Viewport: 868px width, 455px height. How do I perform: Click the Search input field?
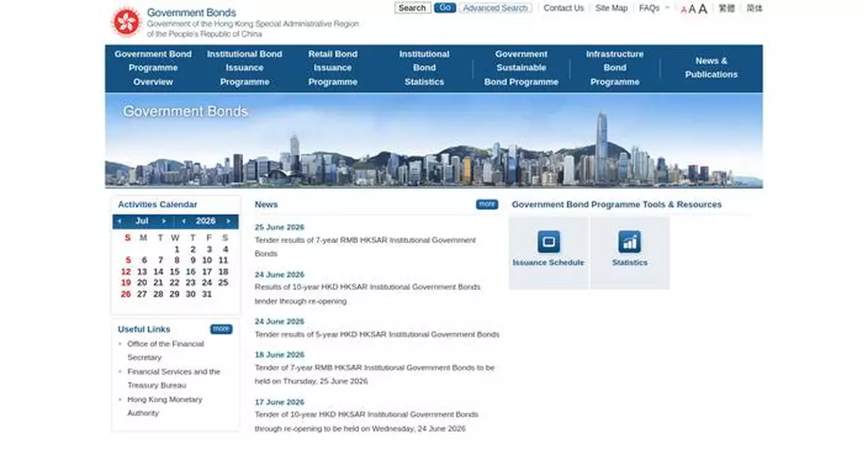(413, 8)
